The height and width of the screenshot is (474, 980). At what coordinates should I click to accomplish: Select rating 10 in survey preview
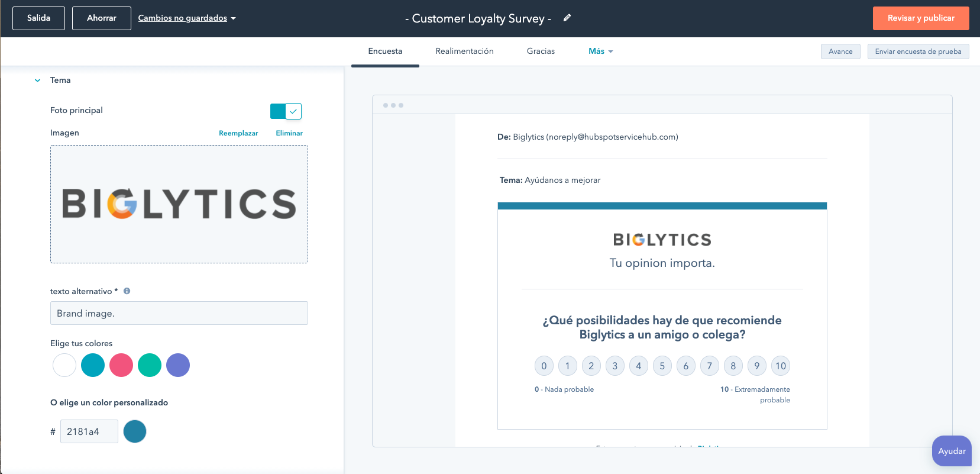[x=781, y=366]
